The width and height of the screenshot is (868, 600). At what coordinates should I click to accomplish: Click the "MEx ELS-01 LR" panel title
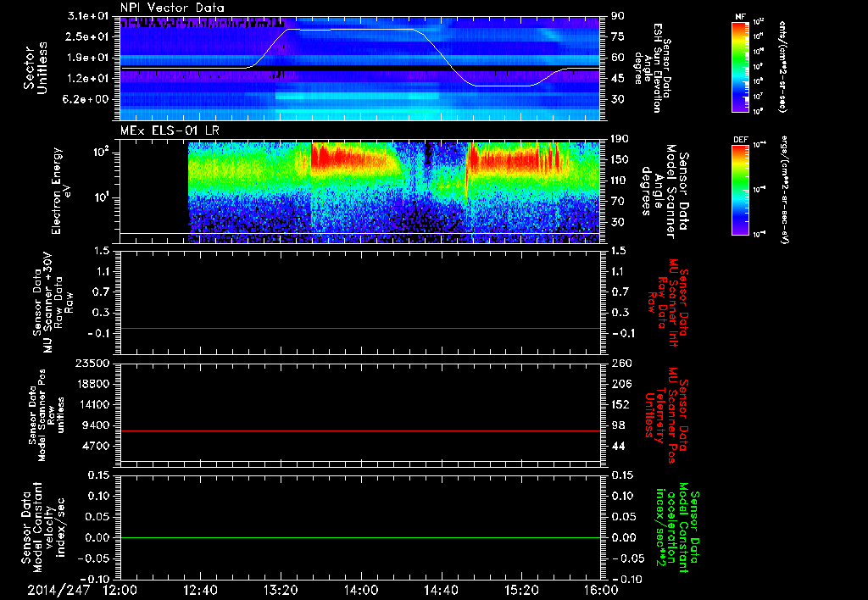point(168,131)
